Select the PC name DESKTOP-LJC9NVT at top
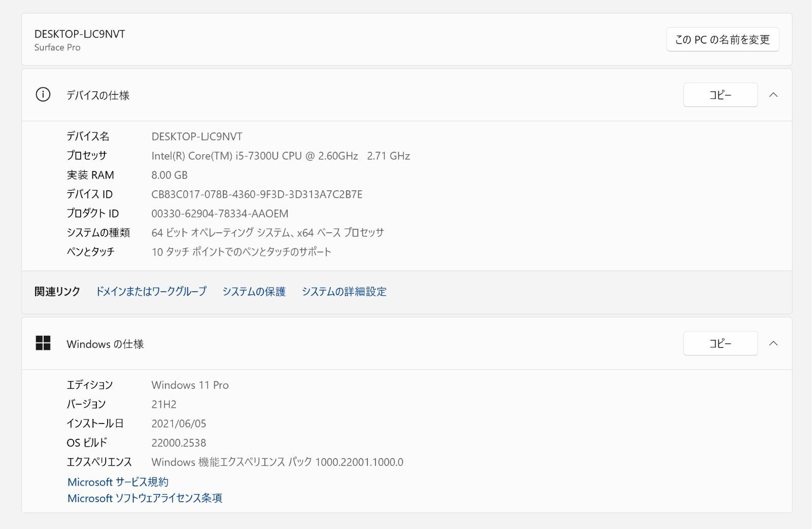Image resolution: width=812 pixels, height=529 pixels. click(x=80, y=34)
